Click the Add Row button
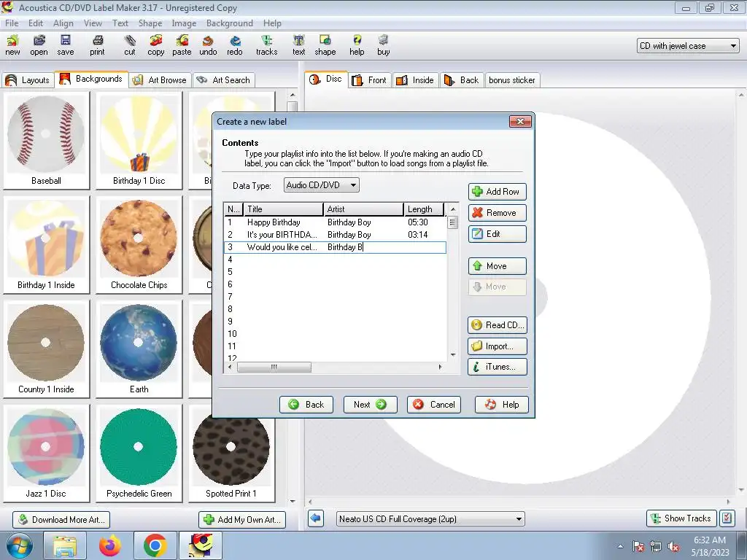Viewport: 747px width, 560px height. [497, 192]
